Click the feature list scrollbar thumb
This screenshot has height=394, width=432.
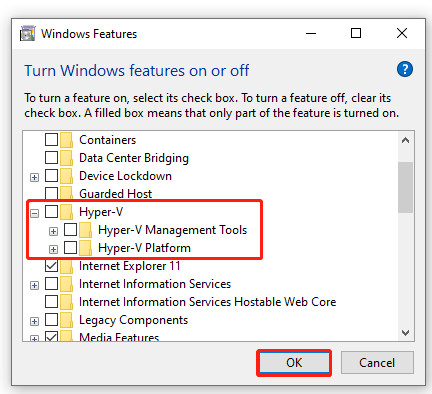click(x=405, y=187)
